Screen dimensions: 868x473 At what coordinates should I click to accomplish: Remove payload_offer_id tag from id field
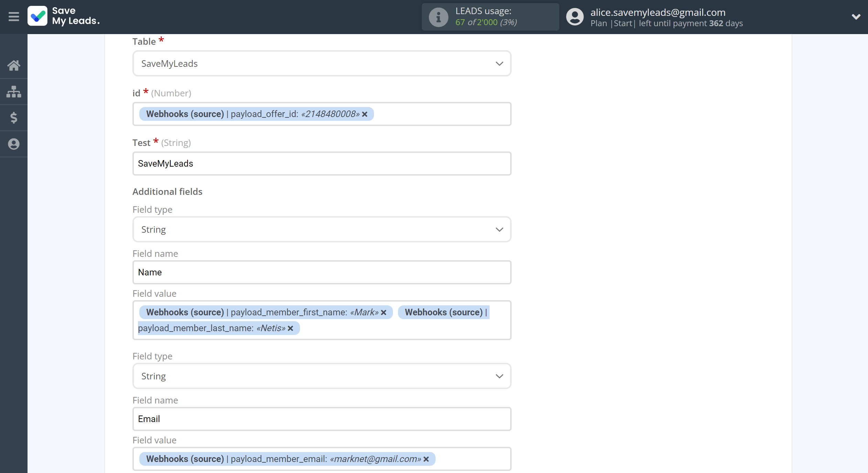(365, 114)
